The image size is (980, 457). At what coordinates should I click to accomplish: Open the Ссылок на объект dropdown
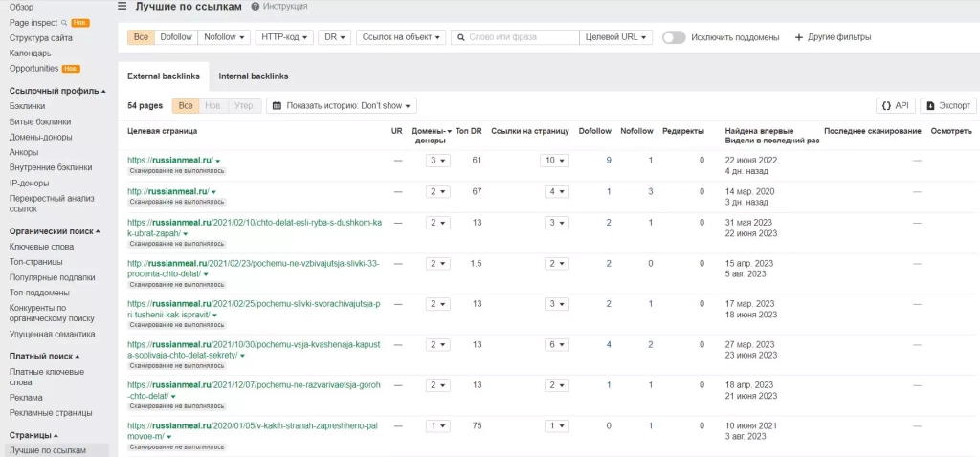pos(401,37)
